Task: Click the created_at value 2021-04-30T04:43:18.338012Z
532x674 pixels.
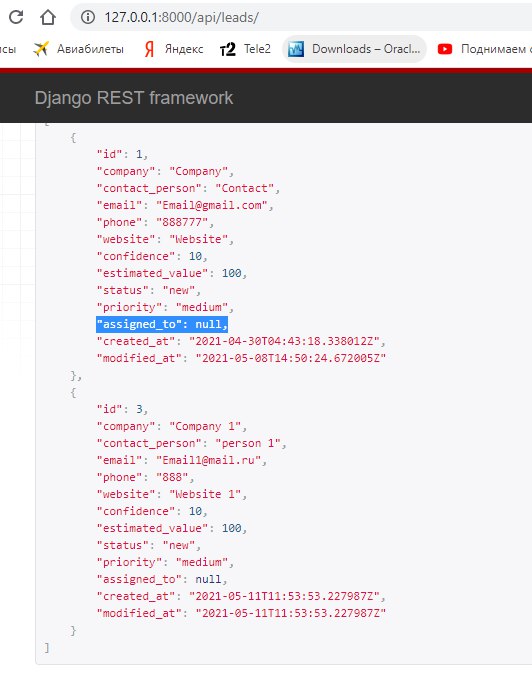Action: pyautogui.click(x=284, y=341)
